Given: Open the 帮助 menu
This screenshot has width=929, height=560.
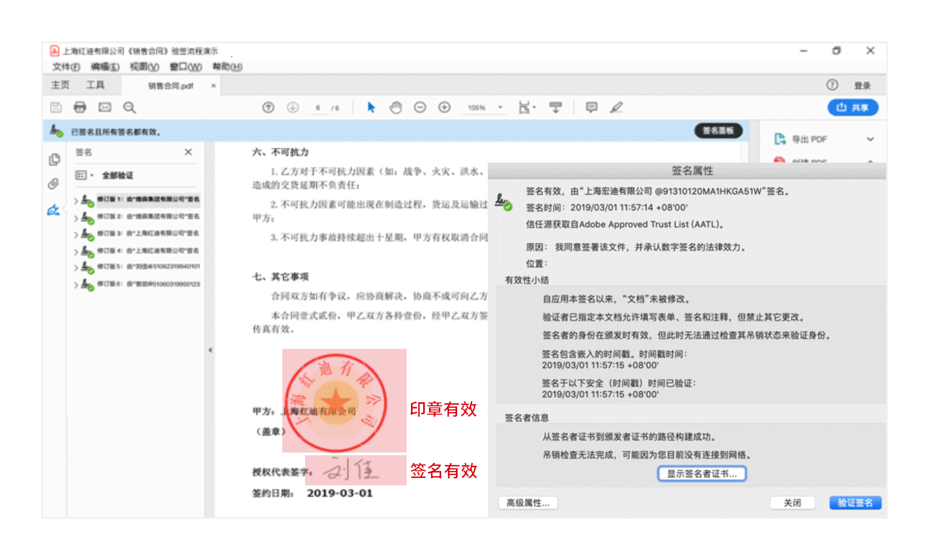Looking at the screenshot, I should 227,67.
